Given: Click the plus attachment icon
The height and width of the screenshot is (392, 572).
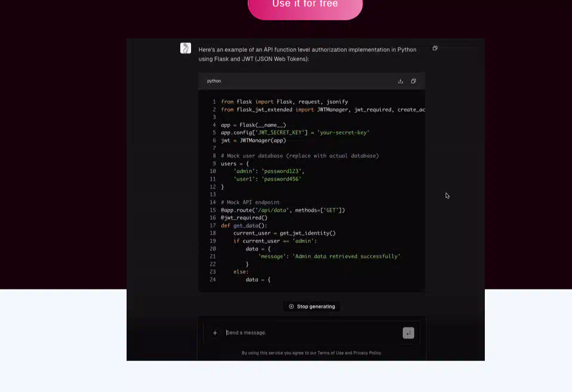Looking at the screenshot, I should coord(215,333).
